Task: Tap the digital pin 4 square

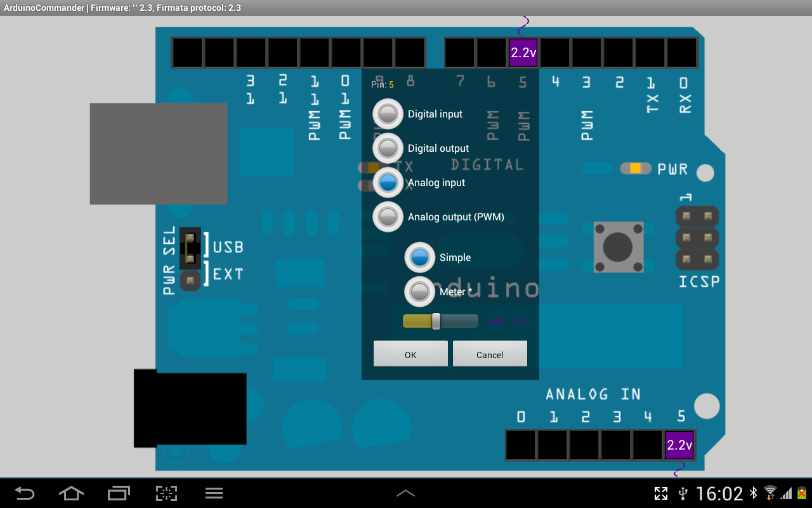Action: [555, 53]
